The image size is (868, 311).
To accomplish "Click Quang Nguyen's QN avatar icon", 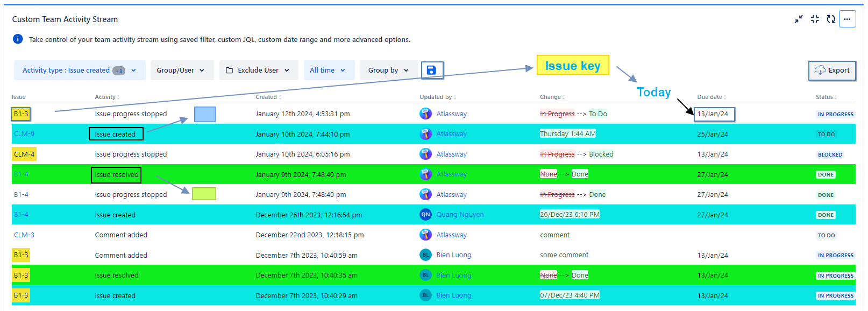I will coord(425,215).
